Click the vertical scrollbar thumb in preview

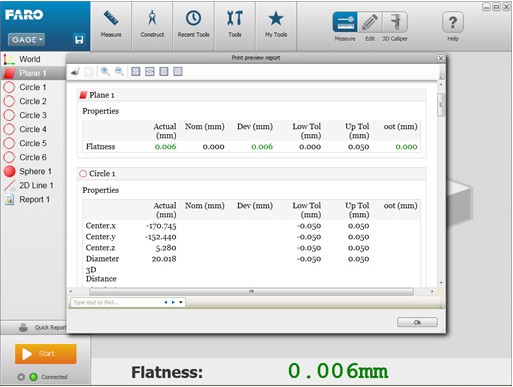pyautogui.click(x=441, y=105)
